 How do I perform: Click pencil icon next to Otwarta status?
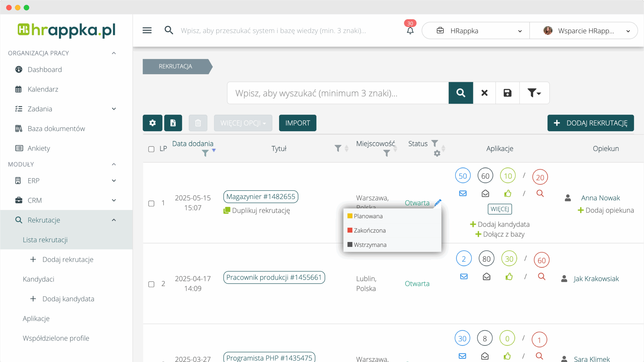click(438, 203)
